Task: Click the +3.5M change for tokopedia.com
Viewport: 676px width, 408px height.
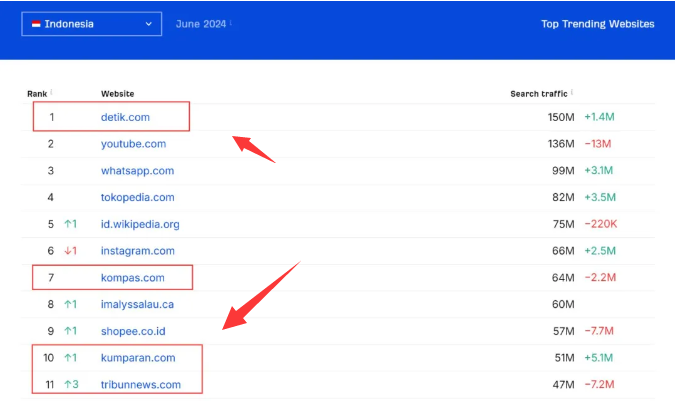Action: click(x=600, y=197)
